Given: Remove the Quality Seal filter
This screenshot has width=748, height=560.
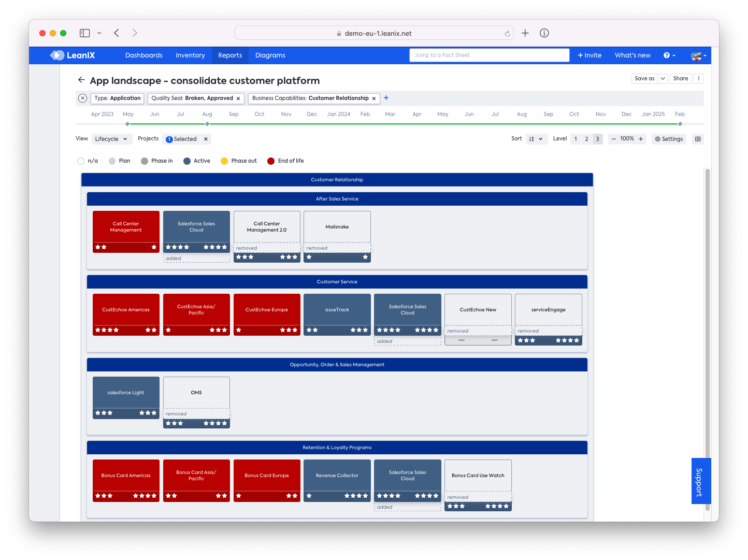Looking at the screenshot, I should click(x=238, y=98).
